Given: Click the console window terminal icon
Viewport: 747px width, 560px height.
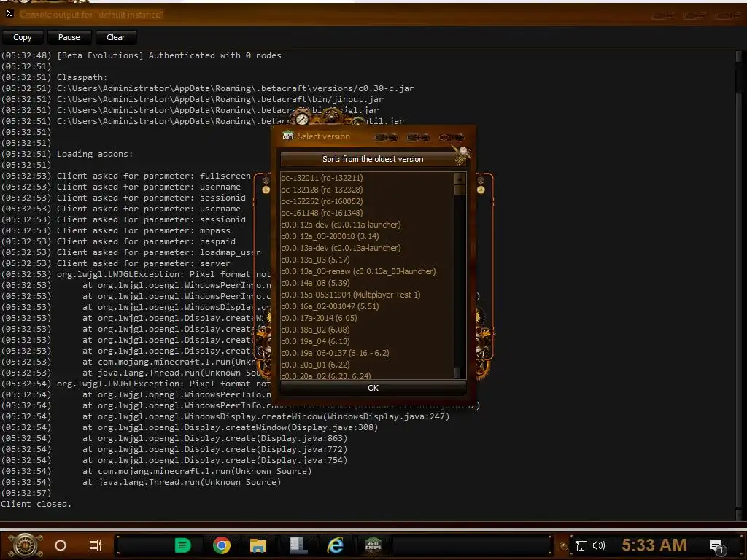Looking at the screenshot, I should (x=9, y=13).
